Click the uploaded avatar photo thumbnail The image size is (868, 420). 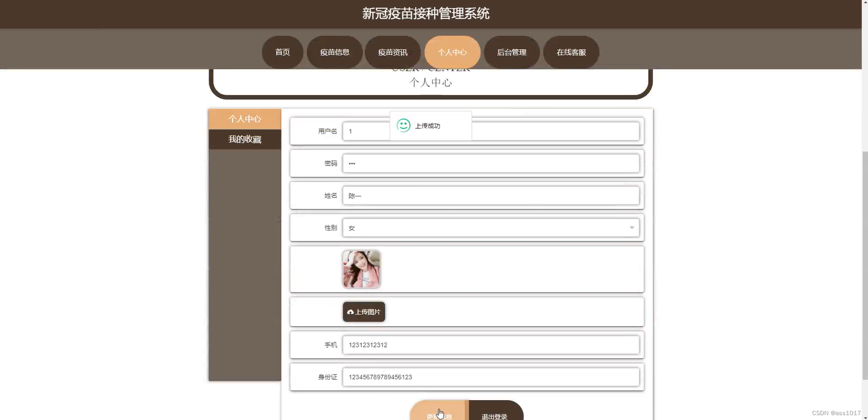click(361, 269)
